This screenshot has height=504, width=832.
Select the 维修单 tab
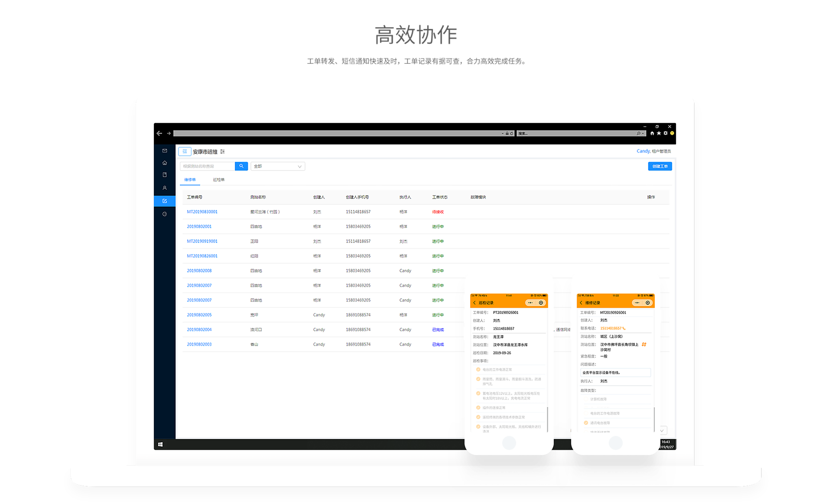(190, 180)
